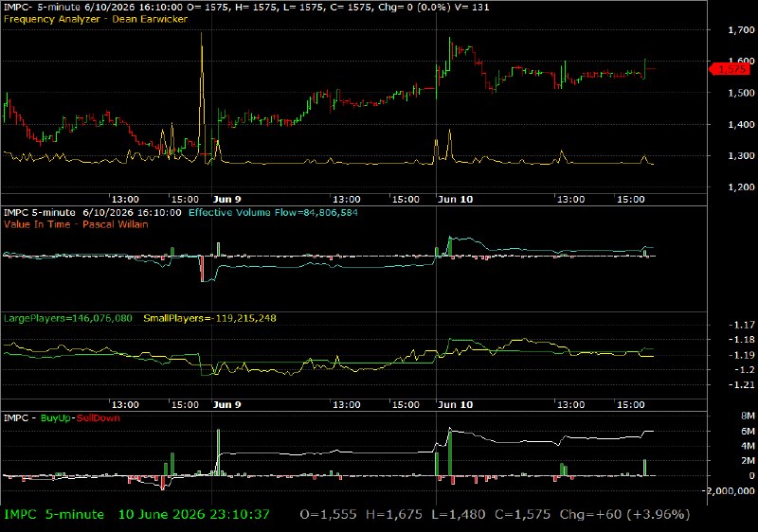
Task: Click the Chg=+60 (+3.96%) status text
Action: (624, 515)
